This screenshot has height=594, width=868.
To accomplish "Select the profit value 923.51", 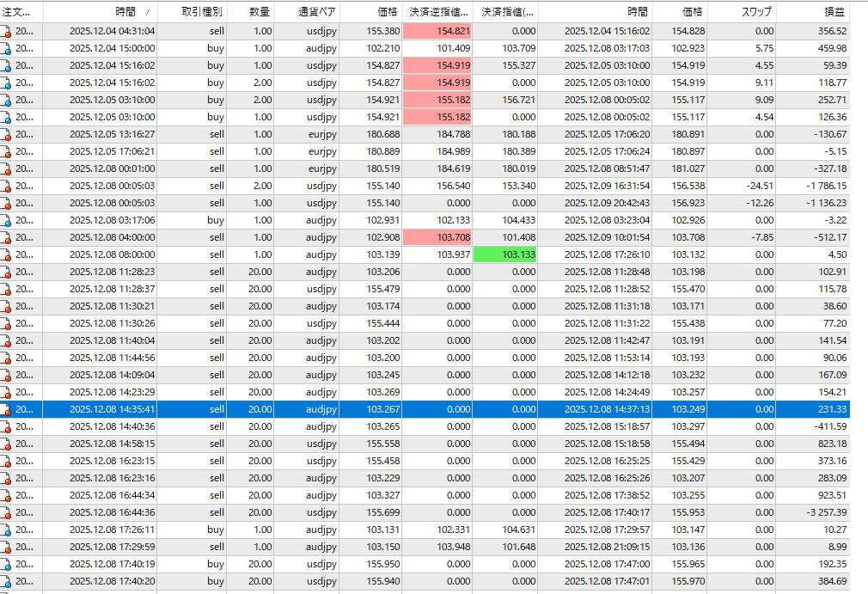I will click(x=832, y=495).
